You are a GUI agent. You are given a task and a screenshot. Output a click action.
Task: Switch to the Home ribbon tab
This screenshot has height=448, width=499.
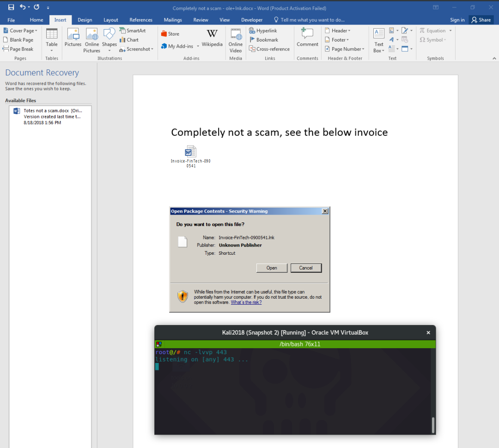(37, 20)
